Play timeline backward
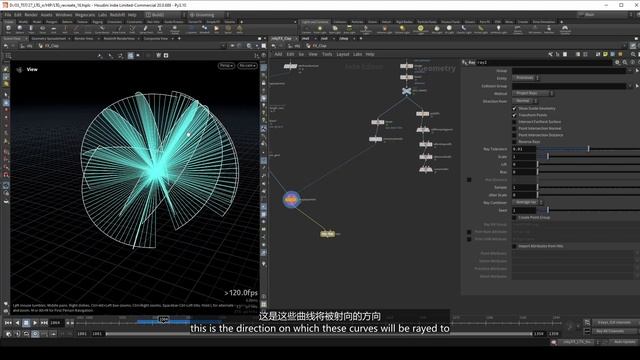Screen dimensions: 640x360 tap(17, 323)
